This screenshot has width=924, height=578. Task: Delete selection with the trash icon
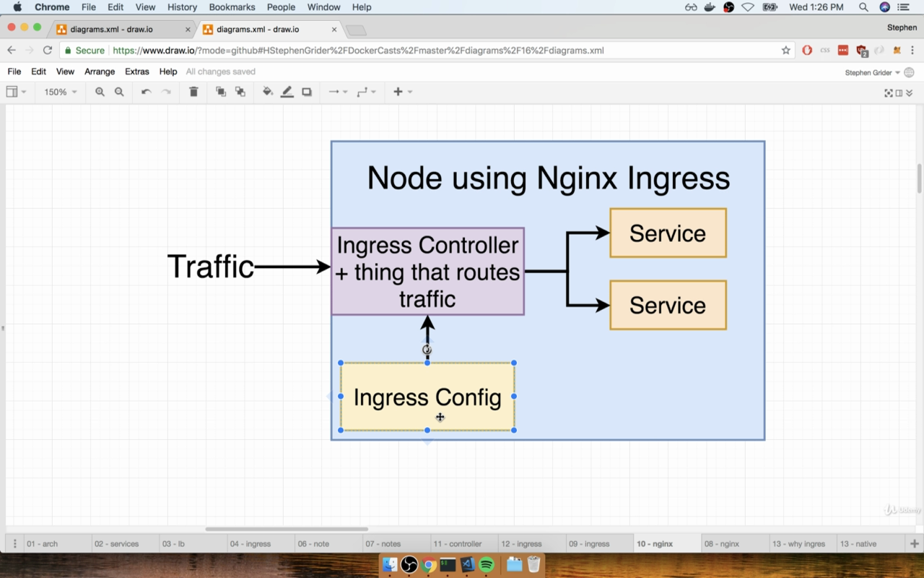(193, 92)
